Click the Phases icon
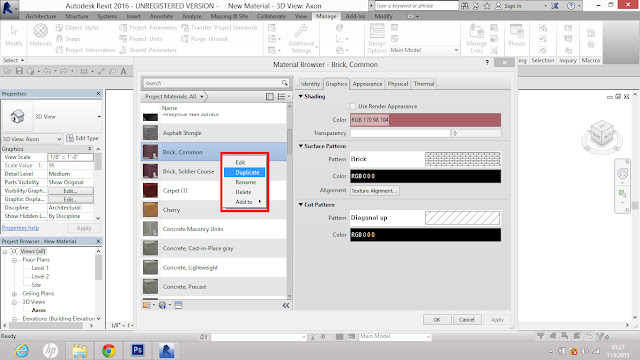Viewport: 640px width, 360px height. click(516, 35)
